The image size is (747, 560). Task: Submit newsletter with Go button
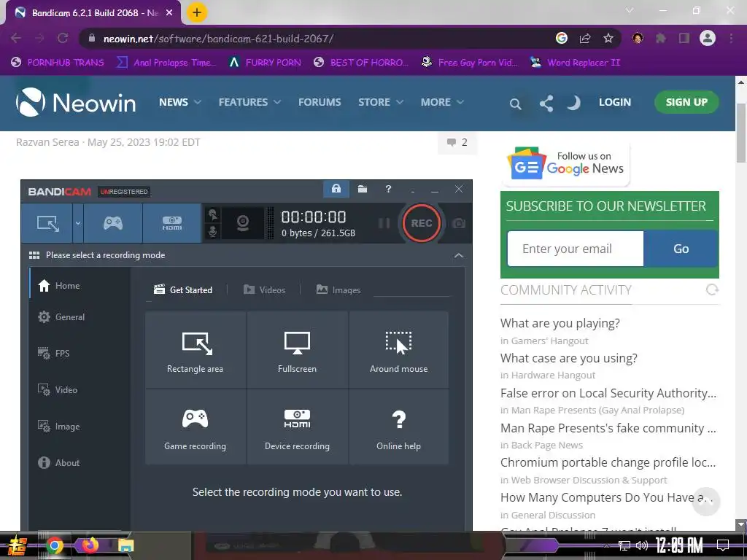[681, 249]
